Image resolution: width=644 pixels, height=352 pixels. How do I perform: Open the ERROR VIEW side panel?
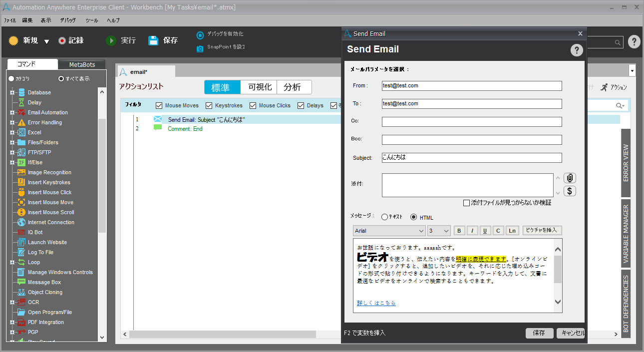click(626, 163)
